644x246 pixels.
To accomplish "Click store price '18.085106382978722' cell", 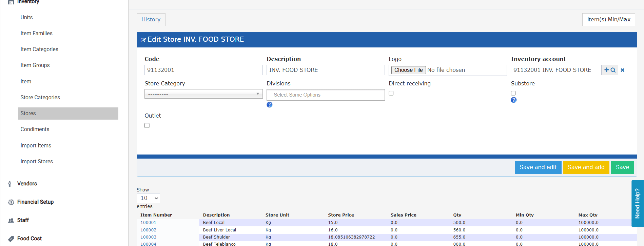I will (x=351, y=237).
